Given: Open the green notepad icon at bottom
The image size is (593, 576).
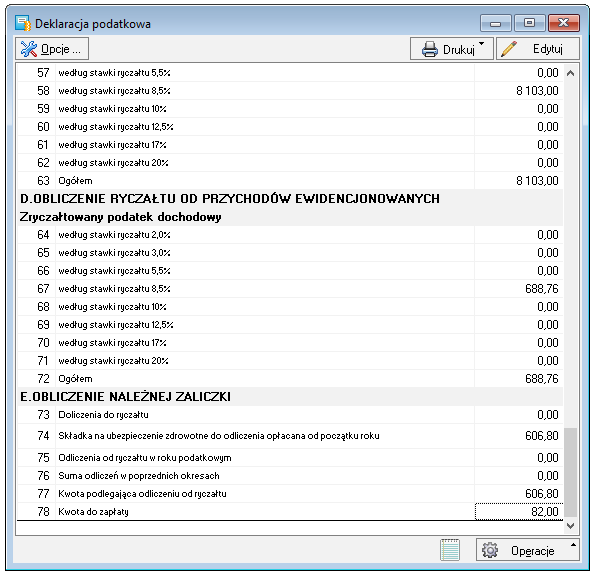Looking at the screenshot, I should 450,550.
